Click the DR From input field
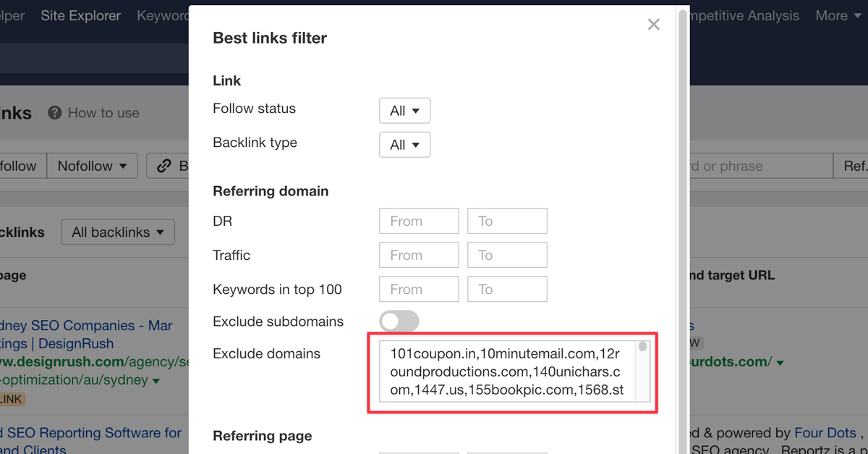868x454 pixels. click(419, 221)
